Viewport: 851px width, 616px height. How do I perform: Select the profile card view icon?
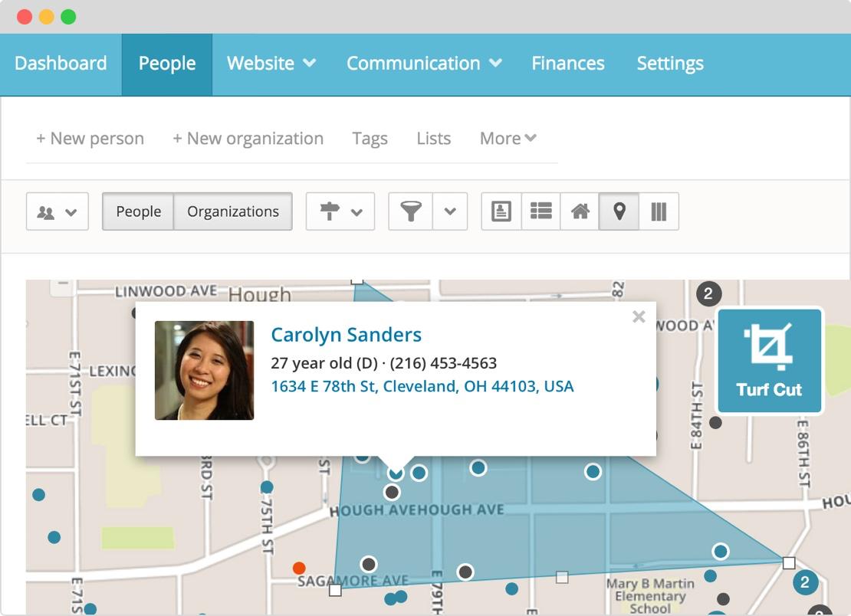tap(501, 211)
